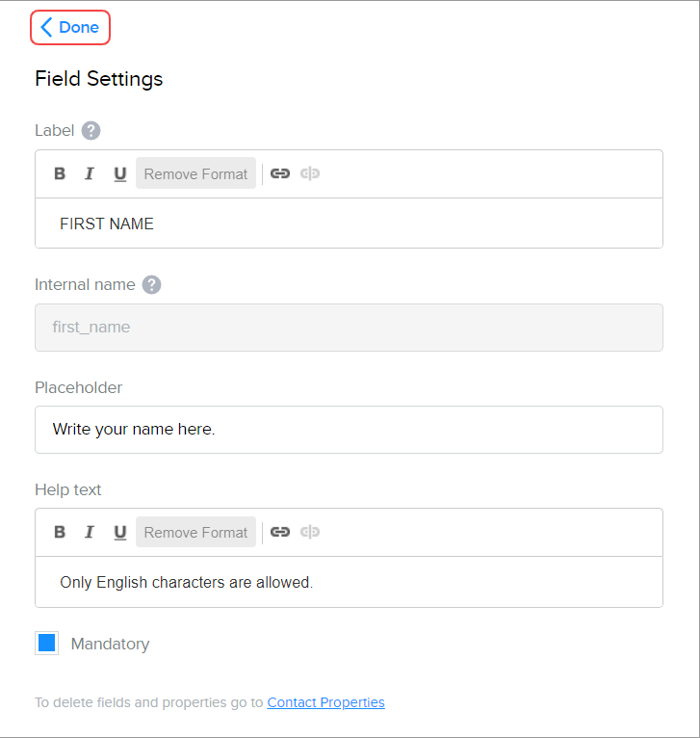Image resolution: width=700 pixels, height=738 pixels.
Task: Remove Format in Help text toolbar
Action: pos(195,533)
